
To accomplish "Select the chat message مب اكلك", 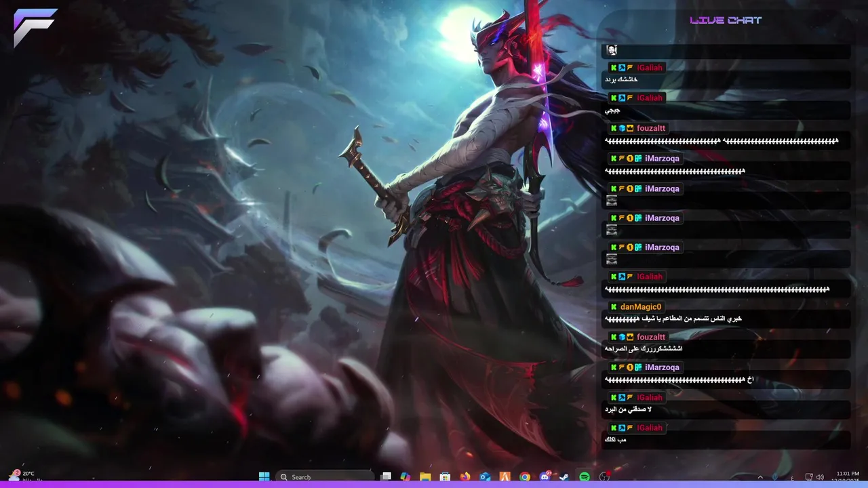I will click(x=615, y=440).
